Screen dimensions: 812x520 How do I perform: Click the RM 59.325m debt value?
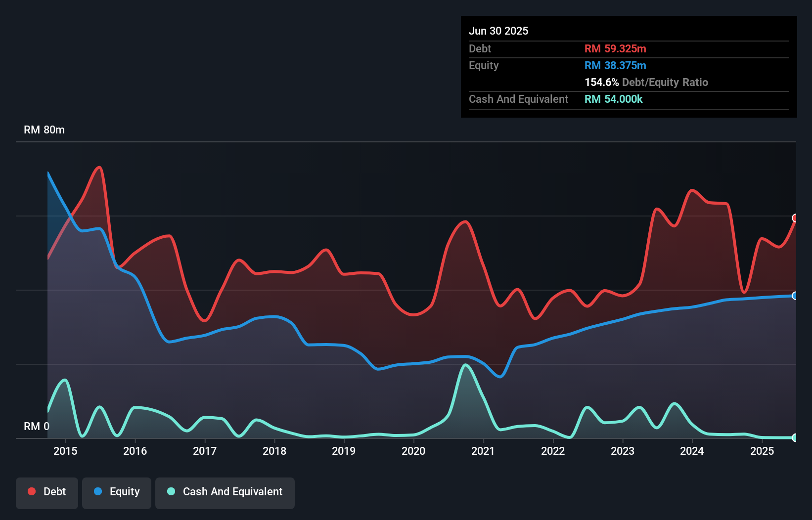615,48
